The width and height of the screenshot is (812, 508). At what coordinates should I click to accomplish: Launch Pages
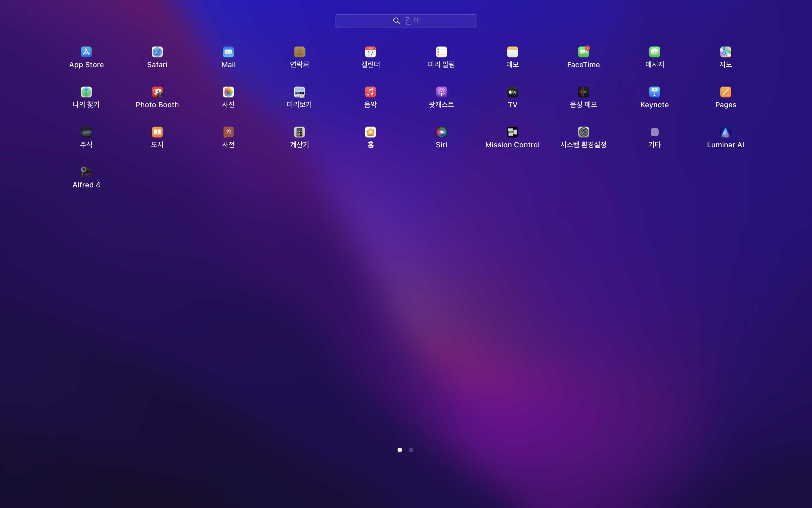click(725, 92)
